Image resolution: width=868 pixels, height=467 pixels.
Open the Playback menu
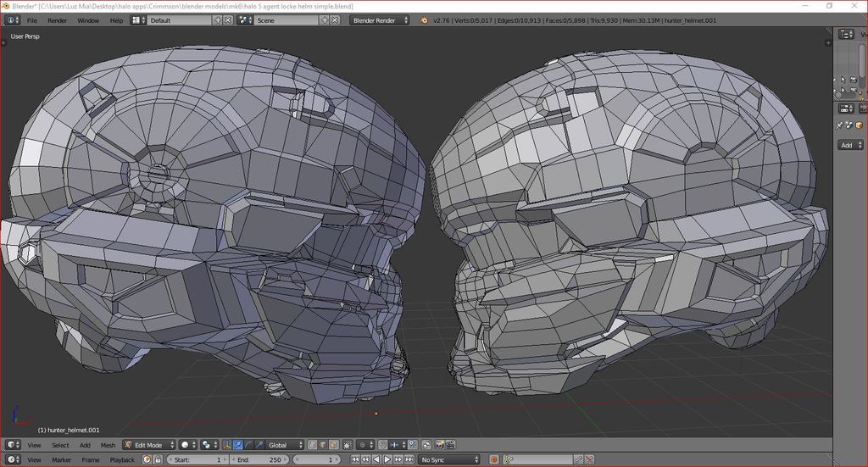click(122, 460)
